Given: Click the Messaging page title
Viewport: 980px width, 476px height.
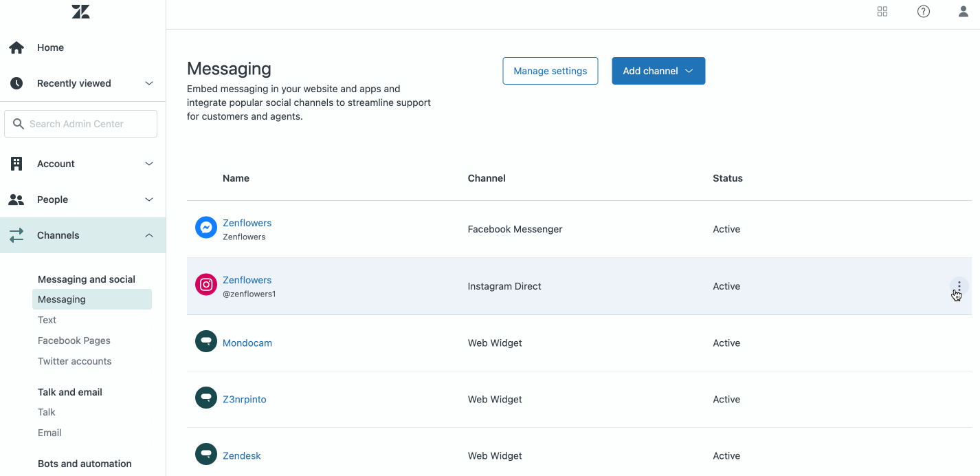Looking at the screenshot, I should pyautogui.click(x=229, y=69).
